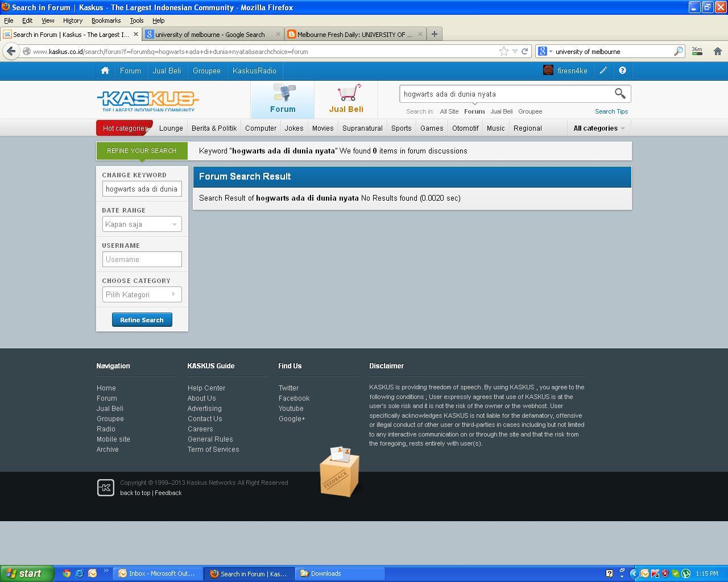Viewport: 728px width, 582px height.
Task: Open the Bookmarks menu
Action: 106,20
